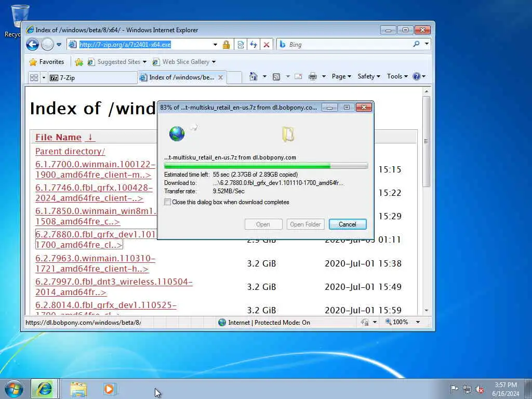This screenshot has height=399, width=532.
Task: Show Quick Tabs thumbnail grid
Action: [34, 78]
